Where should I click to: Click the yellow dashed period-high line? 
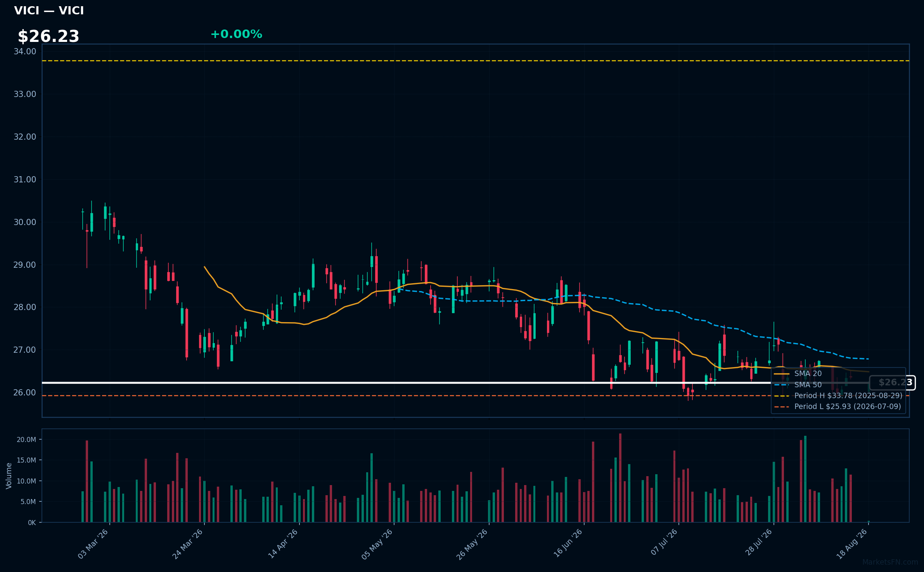pyautogui.click(x=476, y=61)
